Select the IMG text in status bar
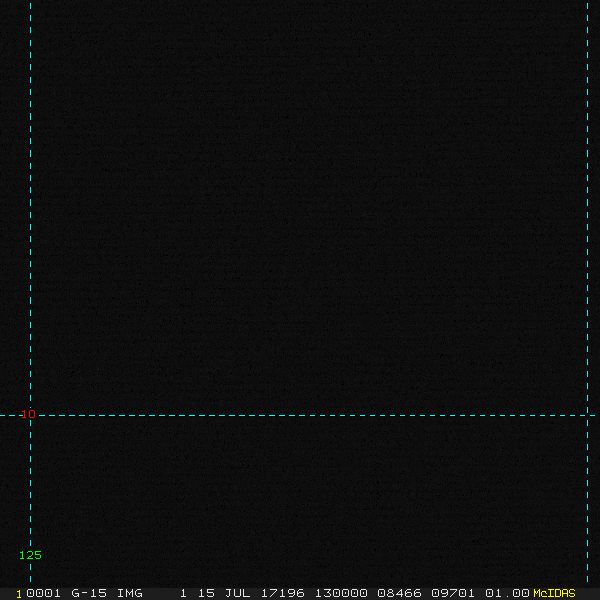The image size is (600, 600). coord(130,593)
